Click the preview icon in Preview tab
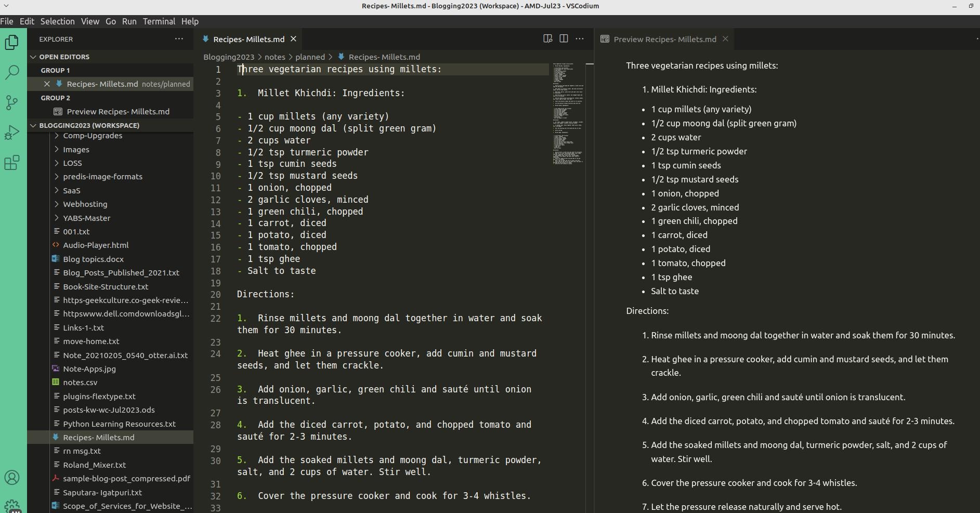The width and height of the screenshot is (980, 513). click(605, 39)
